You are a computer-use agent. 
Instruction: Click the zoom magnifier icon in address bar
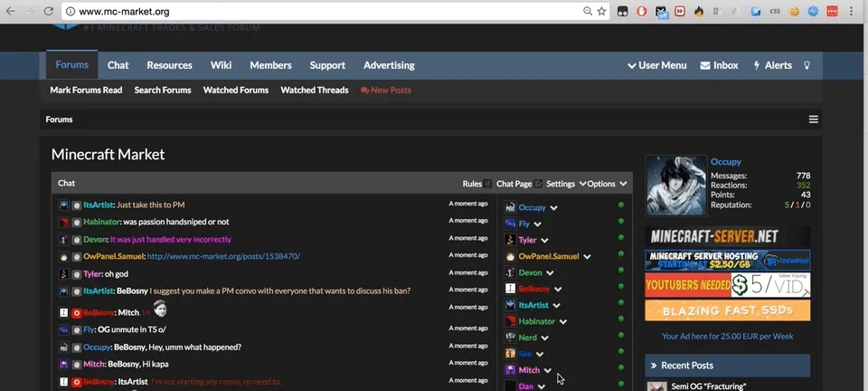click(x=588, y=11)
